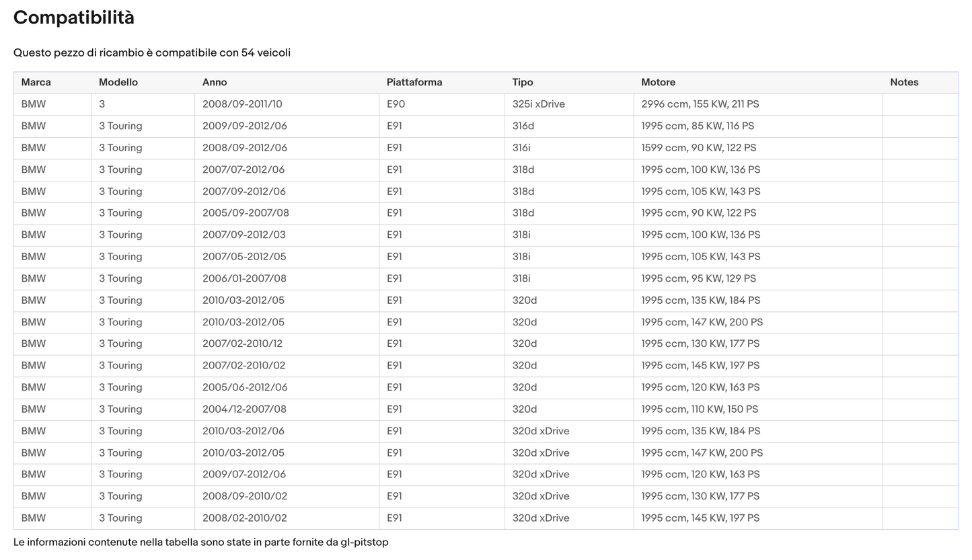This screenshot has width=972, height=560.
Task: Select year cell 2007/05-2012/05
Action: [x=287, y=257]
